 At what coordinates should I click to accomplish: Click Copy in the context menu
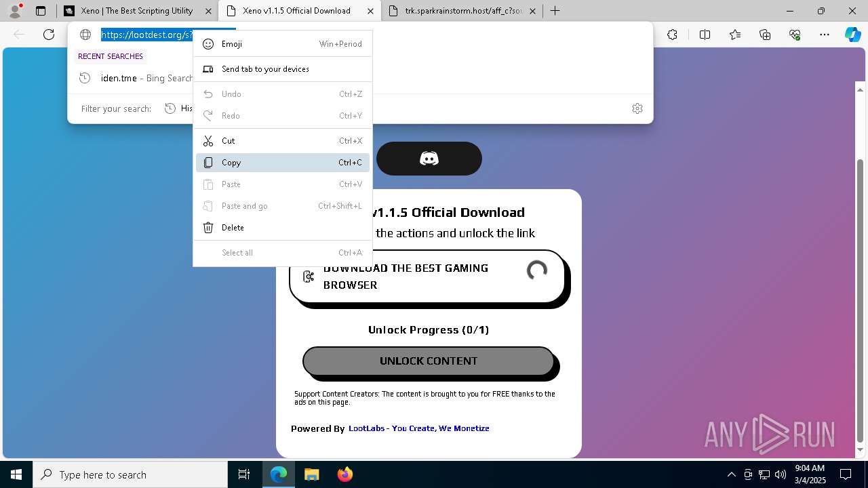(x=283, y=163)
